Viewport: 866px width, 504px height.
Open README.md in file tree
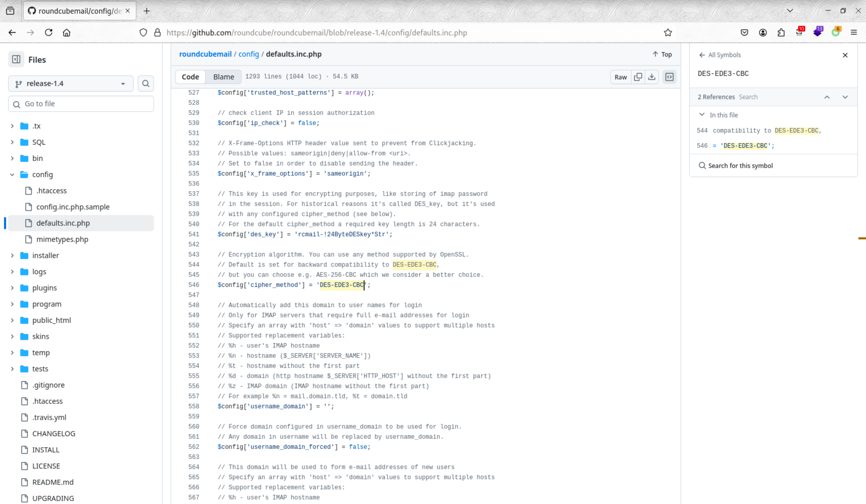point(53,482)
